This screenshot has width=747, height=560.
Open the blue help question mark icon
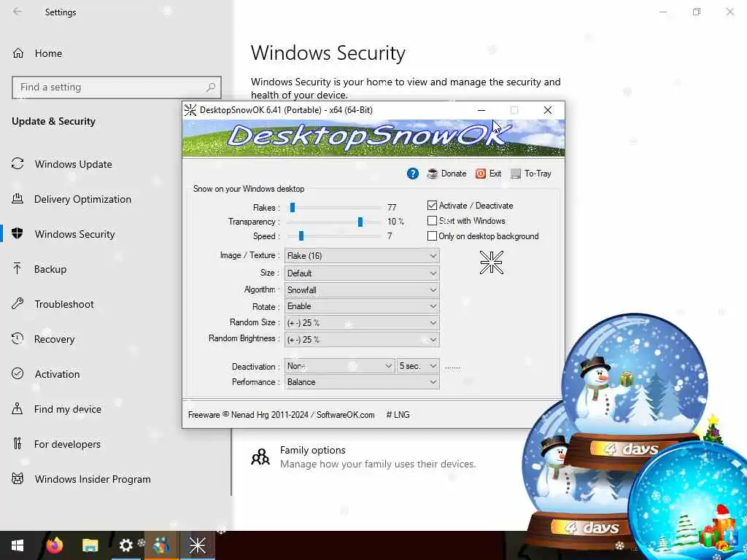(x=413, y=174)
